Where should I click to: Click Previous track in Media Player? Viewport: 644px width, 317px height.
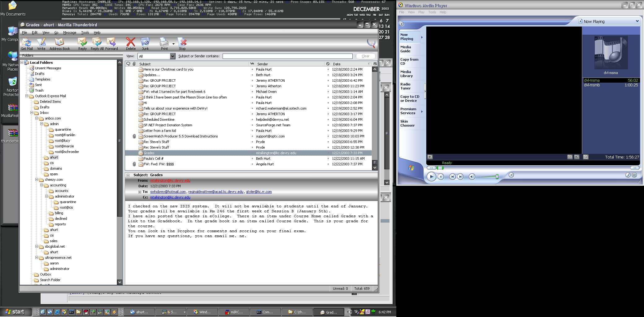[x=452, y=176]
